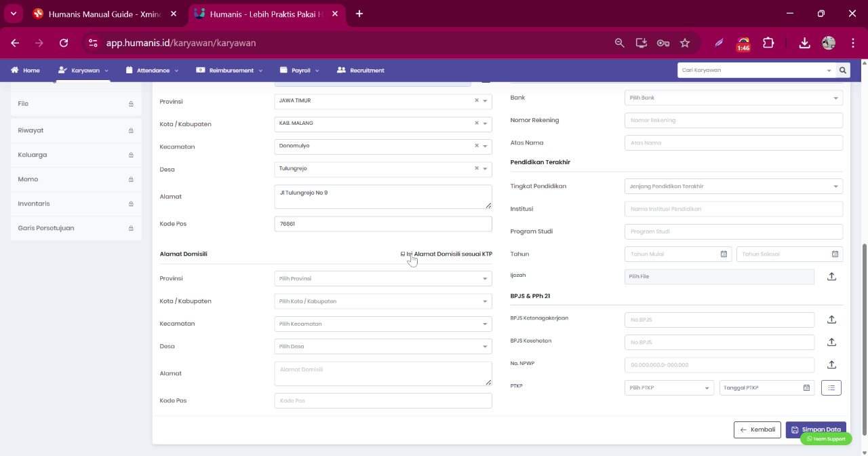This screenshot has width=868, height=456.
Task: Open the Tahun Mulai calendar icon
Action: pos(724,254)
